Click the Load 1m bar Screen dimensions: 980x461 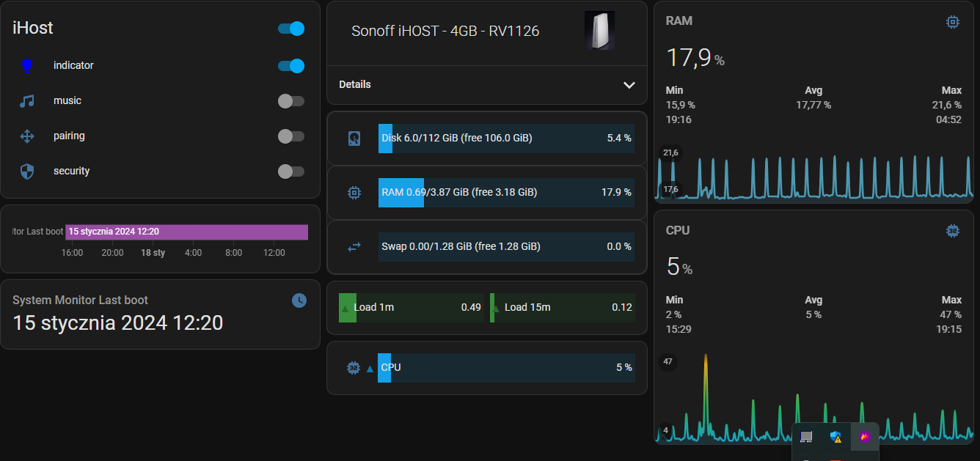point(412,308)
